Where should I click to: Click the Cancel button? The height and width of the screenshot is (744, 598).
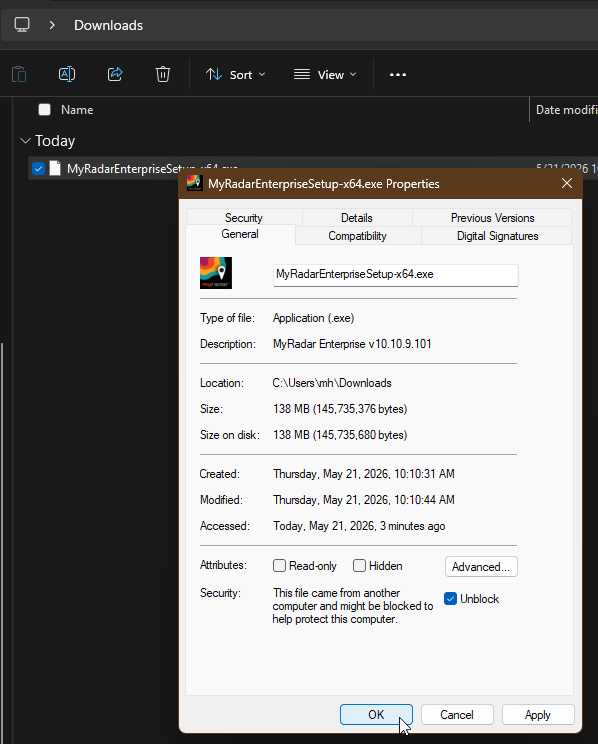(x=457, y=715)
